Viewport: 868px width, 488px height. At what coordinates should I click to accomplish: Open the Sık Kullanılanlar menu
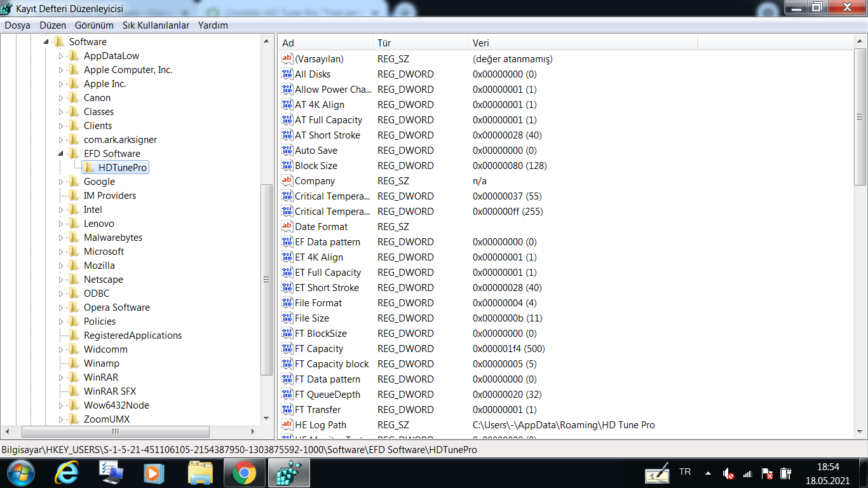(156, 25)
